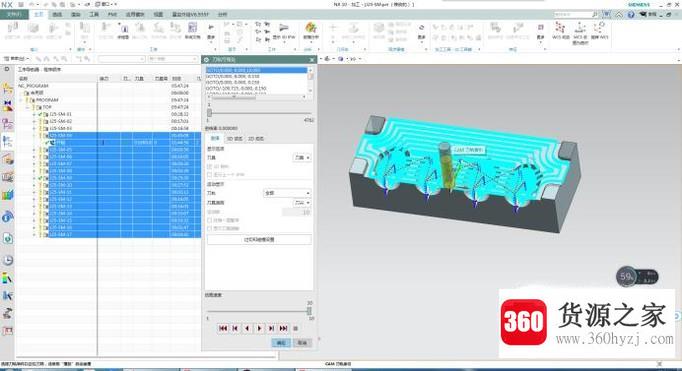Play the tool path in reverse
Viewport: 682px width, 371px height.
tap(247, 328)
